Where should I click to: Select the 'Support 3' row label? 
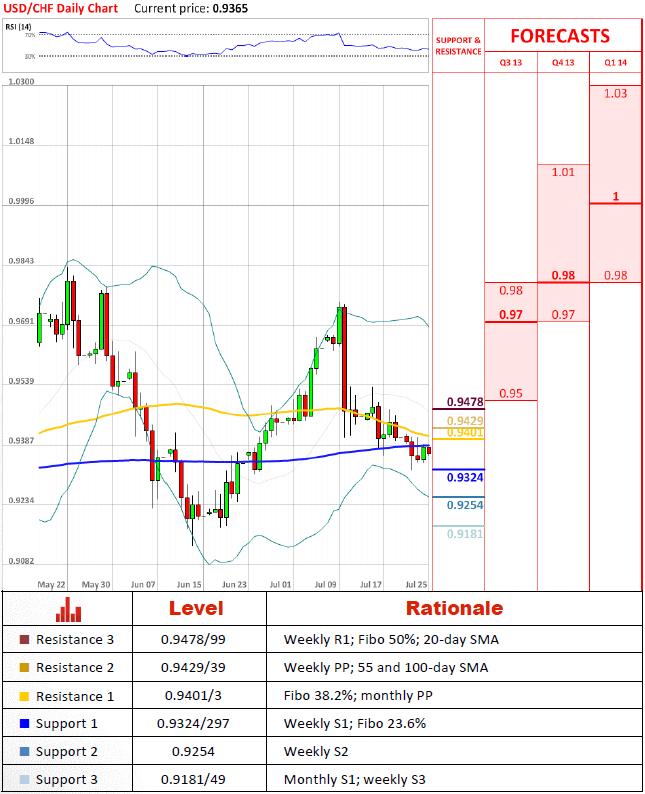(67, 780)
